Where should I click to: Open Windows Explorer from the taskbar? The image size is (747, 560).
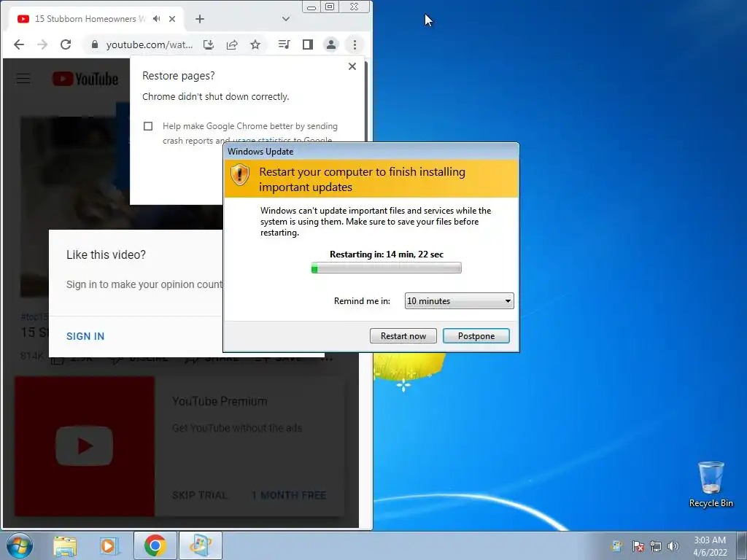click(x=65, y=545)
